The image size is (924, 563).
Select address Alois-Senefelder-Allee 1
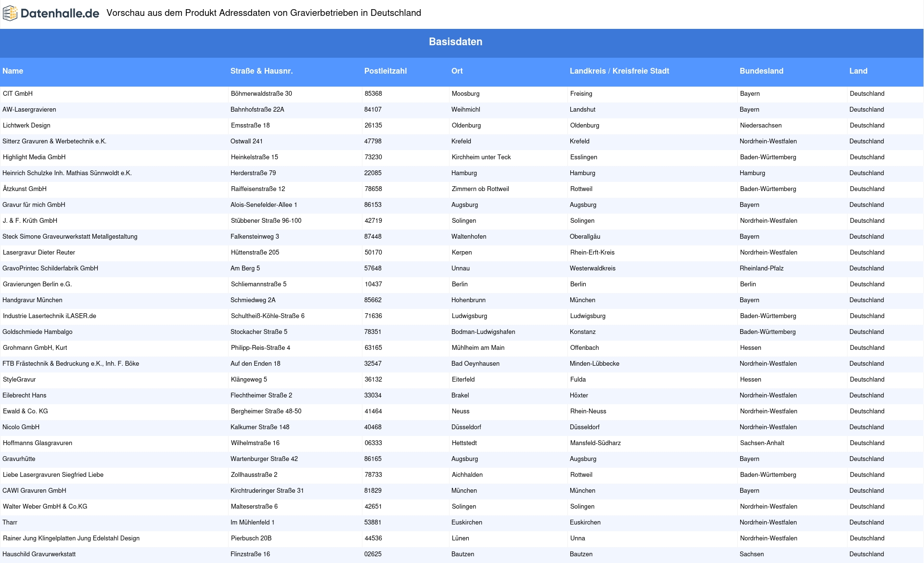264,205
